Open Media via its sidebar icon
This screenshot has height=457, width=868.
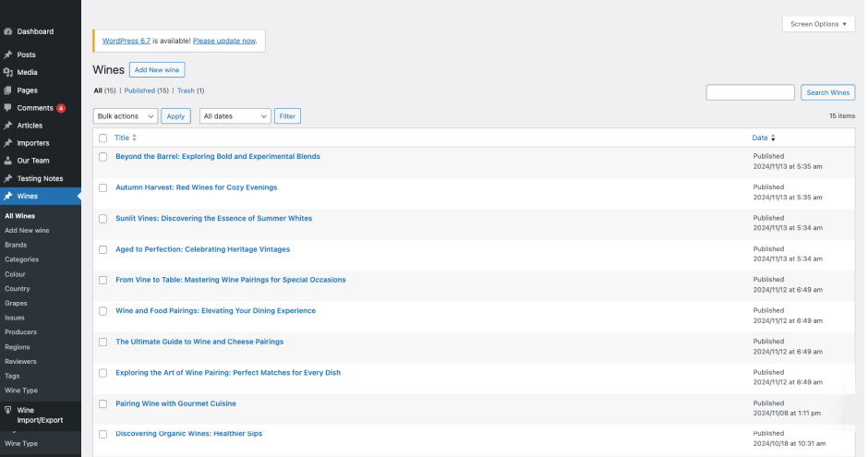pos(8,72)
